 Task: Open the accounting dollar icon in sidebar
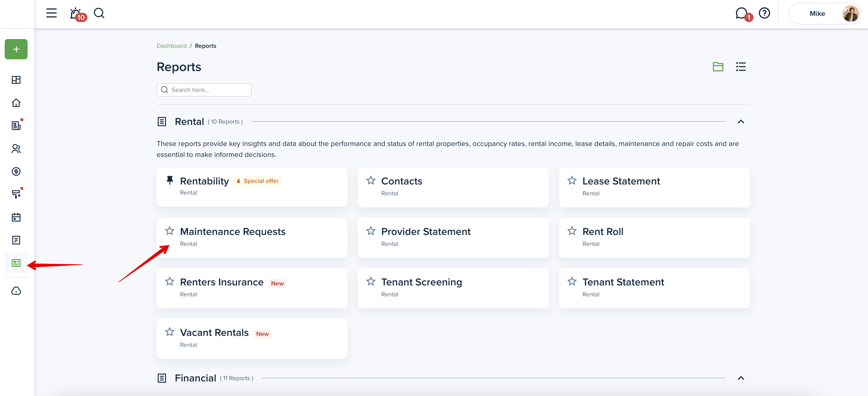point(16,171)
